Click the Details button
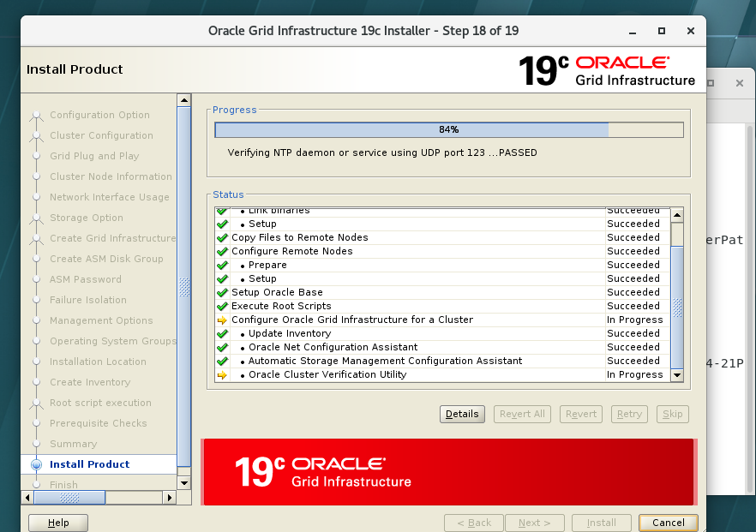This screenshot has height=532, width=756. click(462, 414)
